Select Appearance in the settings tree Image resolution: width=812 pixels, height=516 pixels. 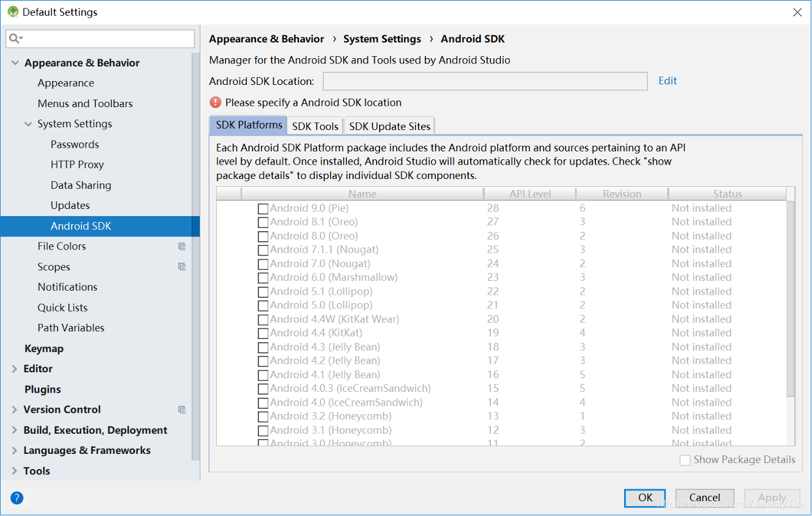66,83
